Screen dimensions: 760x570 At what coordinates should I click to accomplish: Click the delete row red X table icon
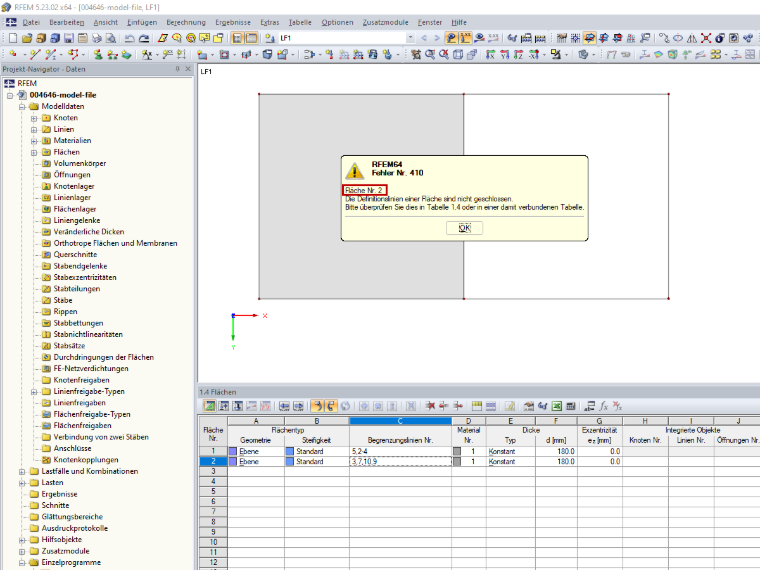pyautogui.click(x=430, y=406)
